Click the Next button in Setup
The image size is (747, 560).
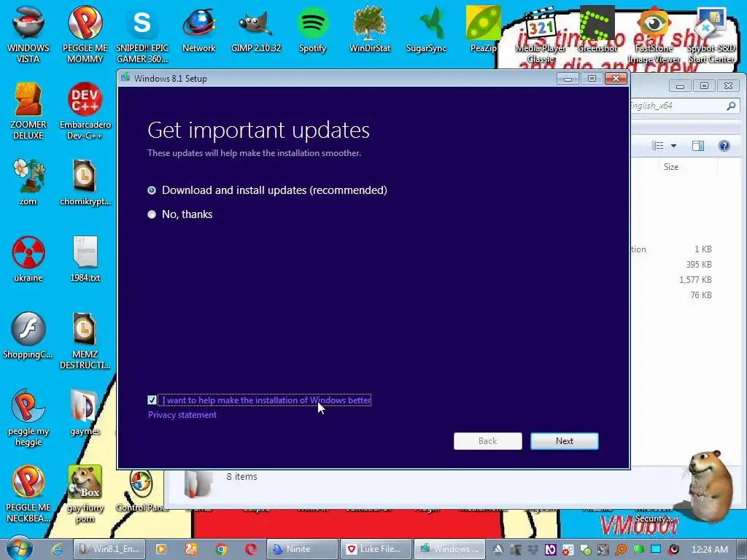pos(565,441)
